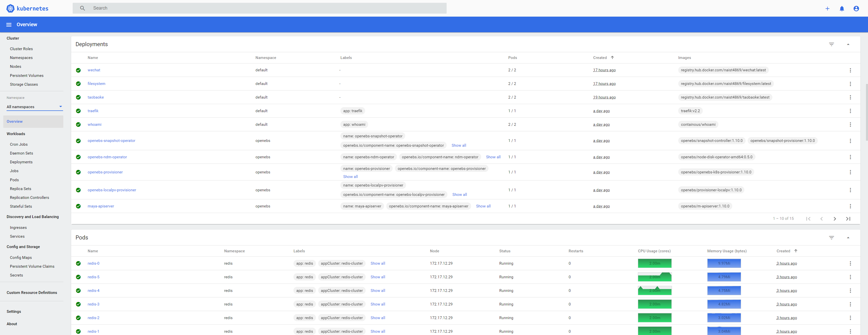Image resolution: width=868 pixels, height=335 pixels.
Task: Collapse the Deployments card
Action: click(848, 44)
